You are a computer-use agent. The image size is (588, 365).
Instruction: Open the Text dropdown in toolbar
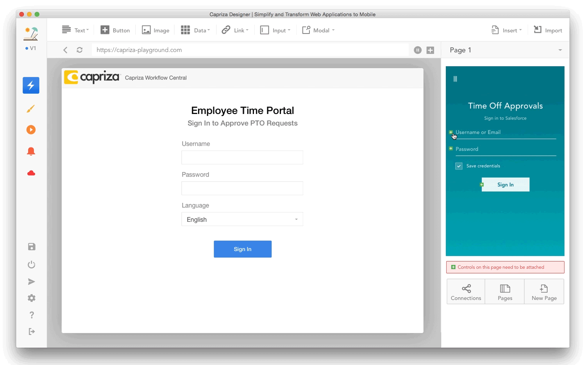[x=75, y=30]
